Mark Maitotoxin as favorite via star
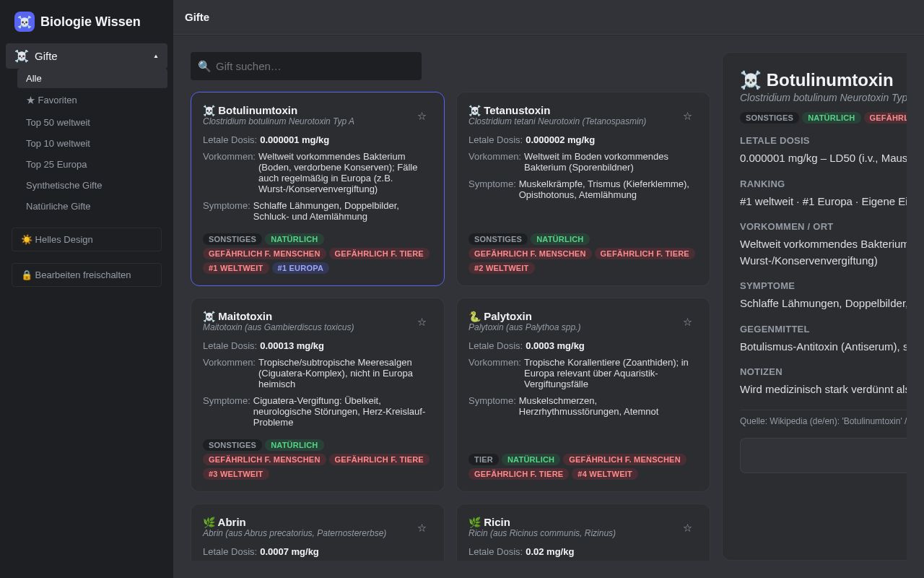 tap(422, 322)
